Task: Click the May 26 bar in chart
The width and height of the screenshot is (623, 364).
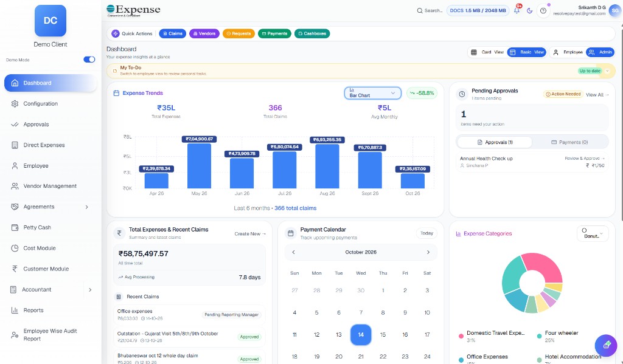Action: pyautogui.click(x=199, y=166)
